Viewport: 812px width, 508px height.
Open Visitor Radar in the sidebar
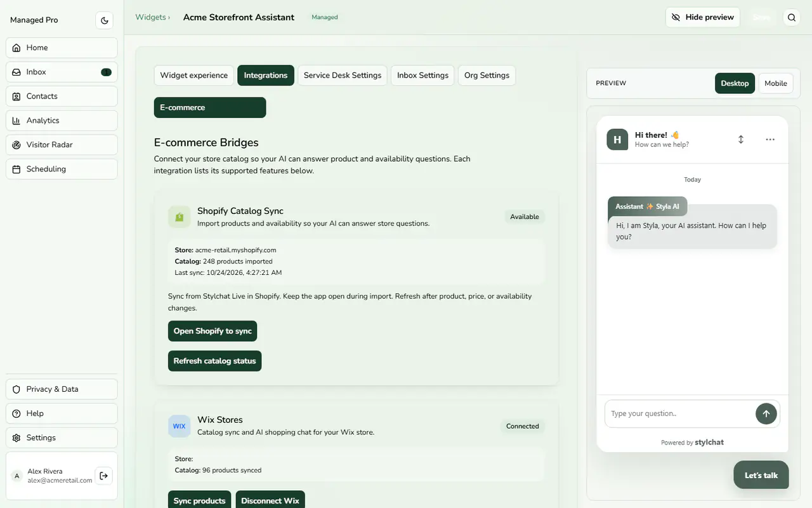[x=62, y=145]
